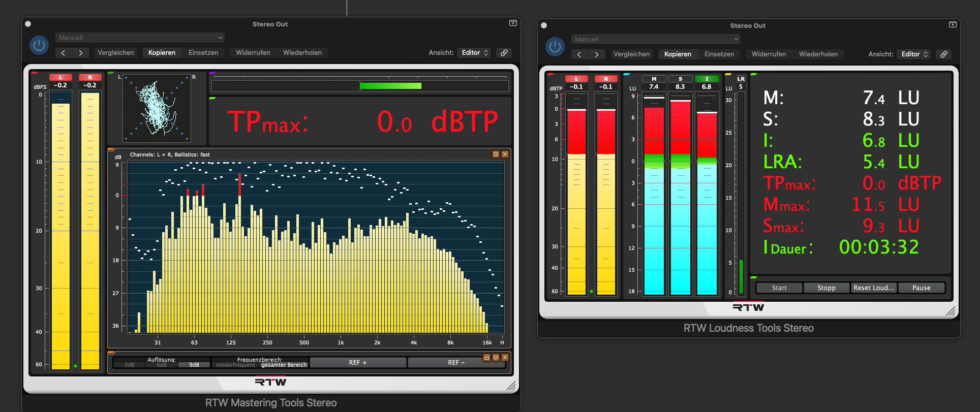
Task: Select 9dB resolution option
Action: click(x=194, y=365)
